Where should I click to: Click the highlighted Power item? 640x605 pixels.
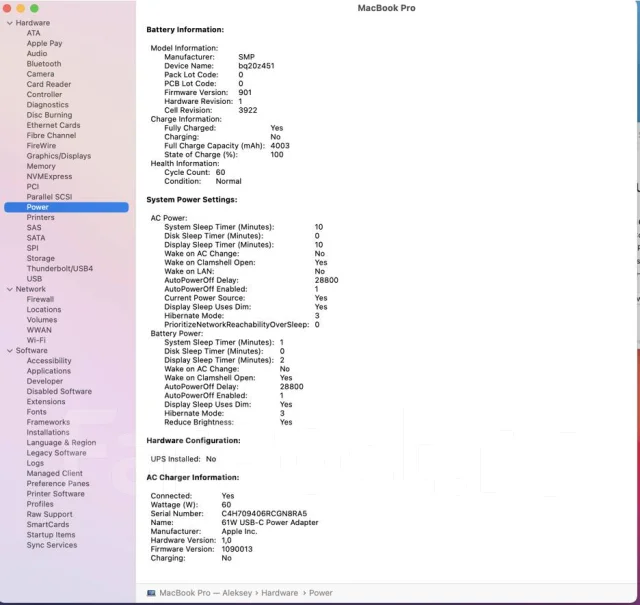pos(66,207)
